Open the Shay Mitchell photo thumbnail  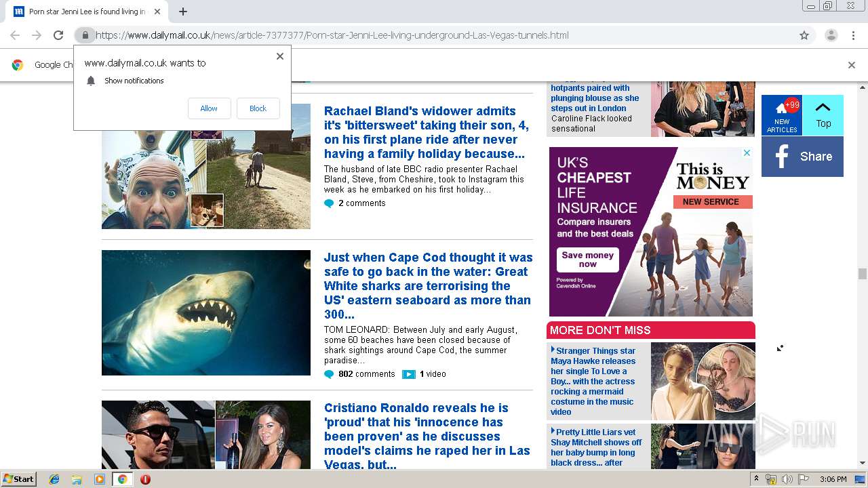coord(703,446)
